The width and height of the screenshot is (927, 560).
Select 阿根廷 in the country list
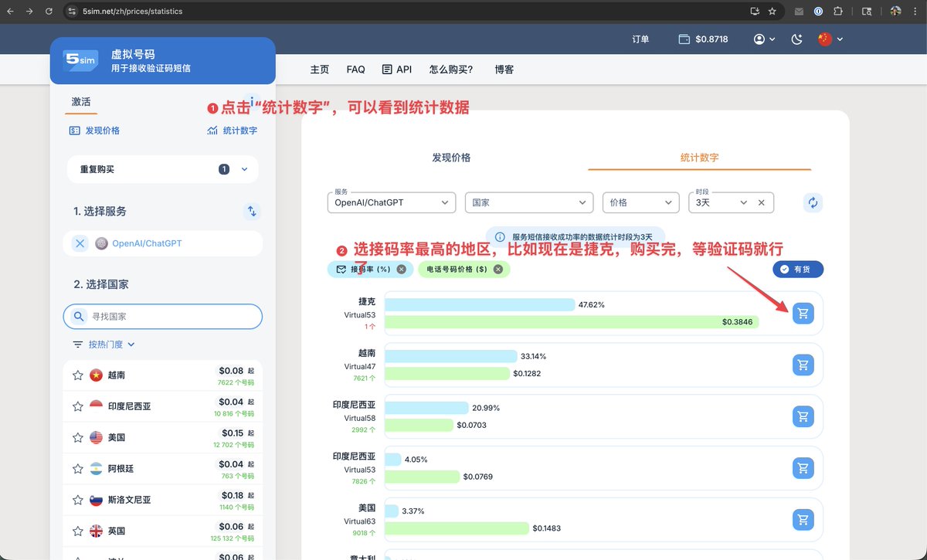pyautogui.click(x=162, y=469)
